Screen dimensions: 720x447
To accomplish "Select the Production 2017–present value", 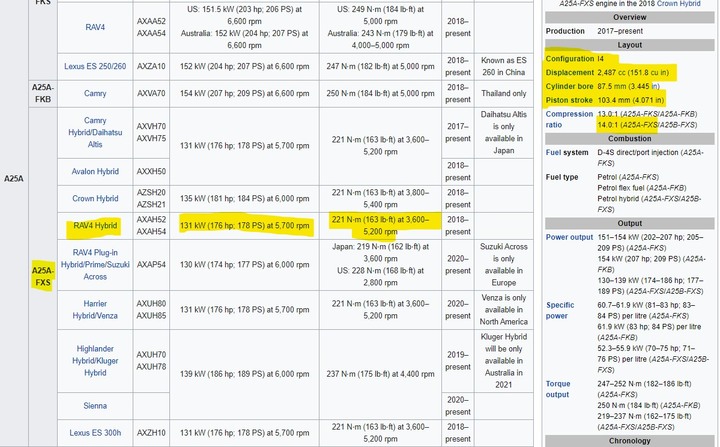I will tap(620, 31).
